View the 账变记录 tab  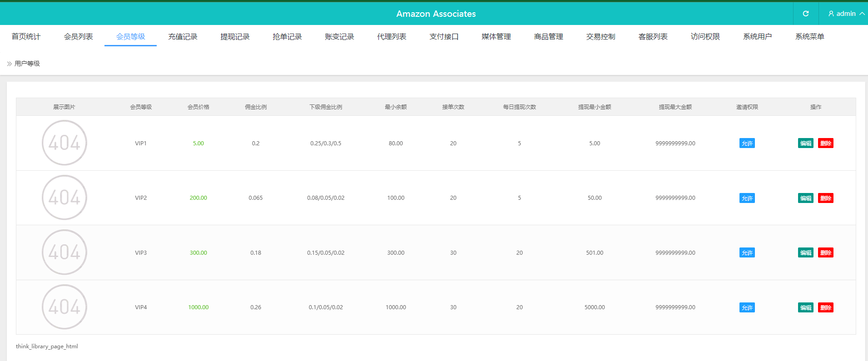coord(339,36)
